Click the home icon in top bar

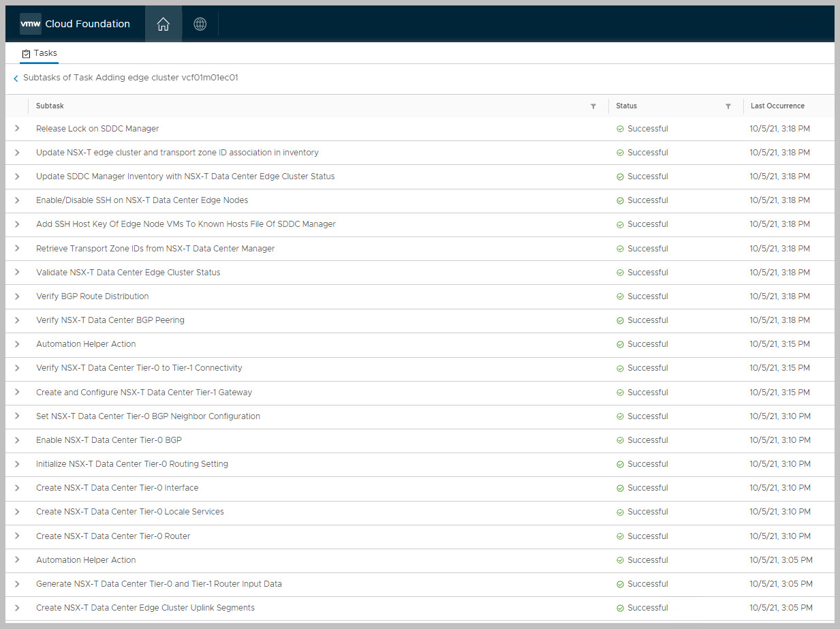(x=163, y=25)
